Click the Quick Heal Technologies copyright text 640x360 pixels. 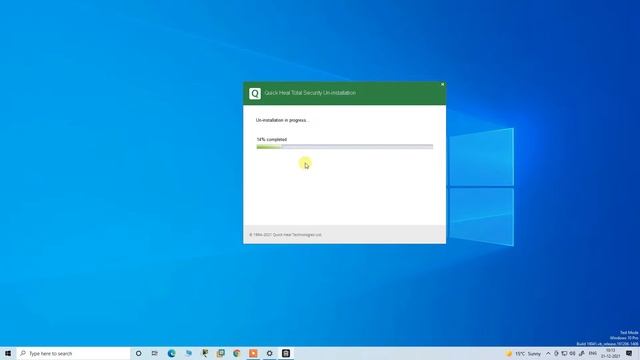click(x=285, y=235)
